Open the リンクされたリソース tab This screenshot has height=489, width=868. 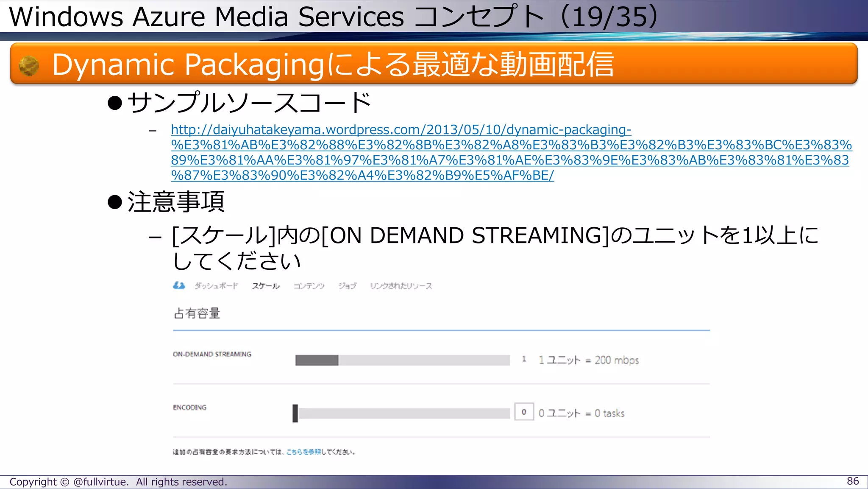[401, 286]
